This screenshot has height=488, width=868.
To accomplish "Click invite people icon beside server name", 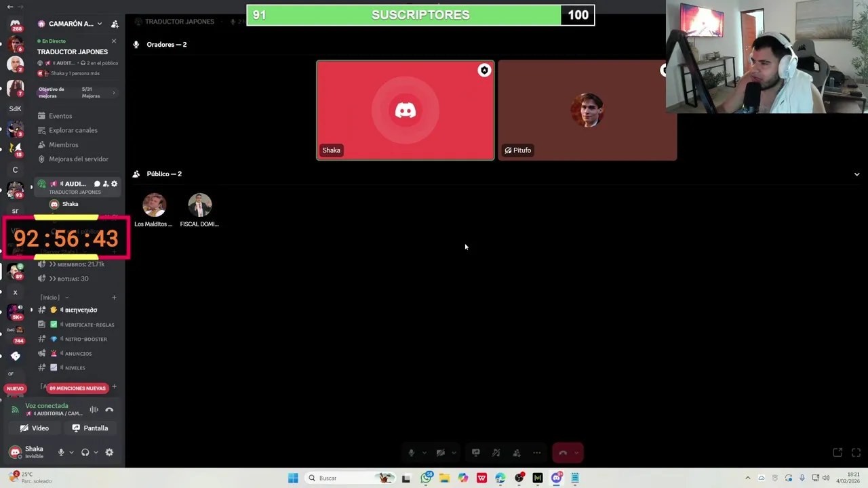I will [x=115, y=24].
